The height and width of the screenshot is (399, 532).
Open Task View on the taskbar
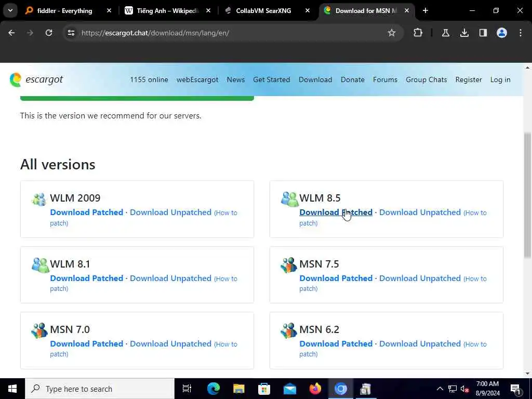(187, 389)
